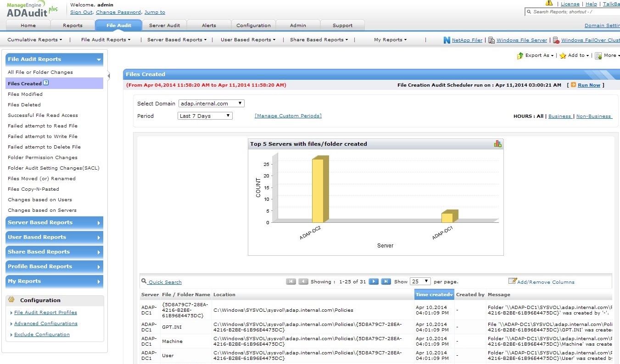Screen dimensions: 620x364
Task: Open the Add to dropdown
Action: pyautogui.click(x=578, y=55)
